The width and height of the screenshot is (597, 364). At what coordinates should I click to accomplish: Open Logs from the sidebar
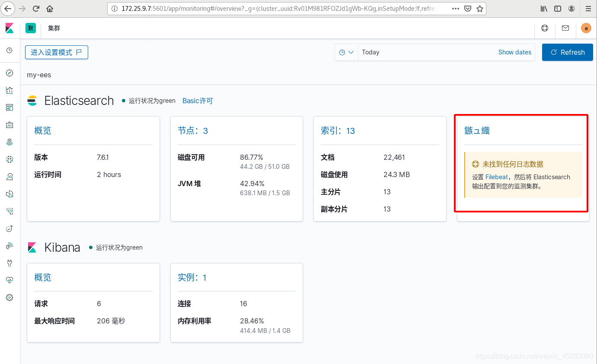10,194
